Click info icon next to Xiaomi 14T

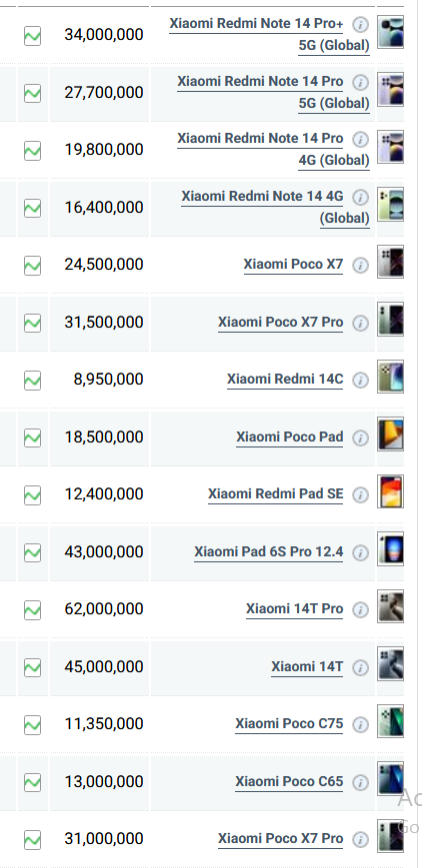point(360,667)
